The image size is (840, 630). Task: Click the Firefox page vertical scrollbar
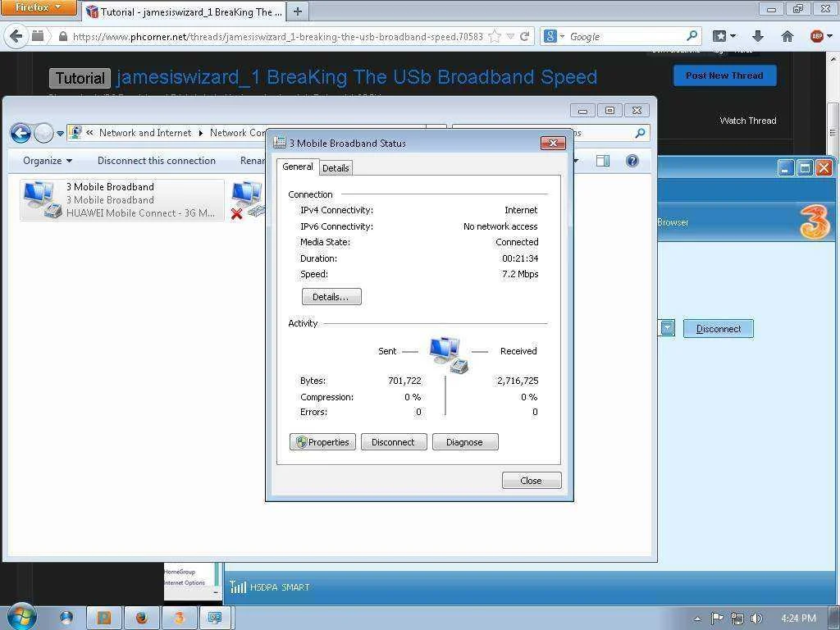pos(833,132)
